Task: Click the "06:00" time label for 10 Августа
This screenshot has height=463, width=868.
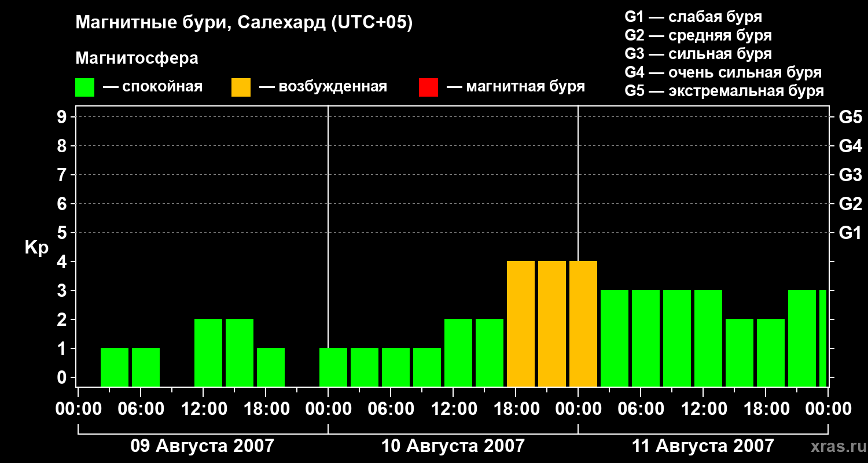Action: (x=390, y=409)
